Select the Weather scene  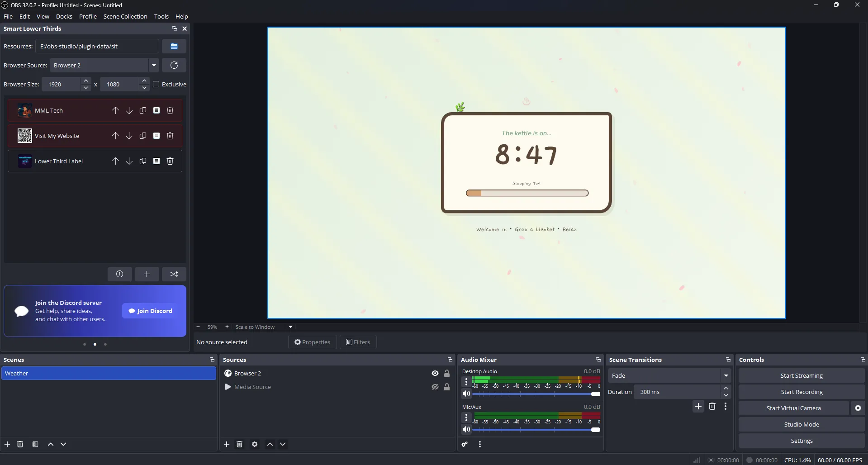pyautogui.click(x=109, y=373)
